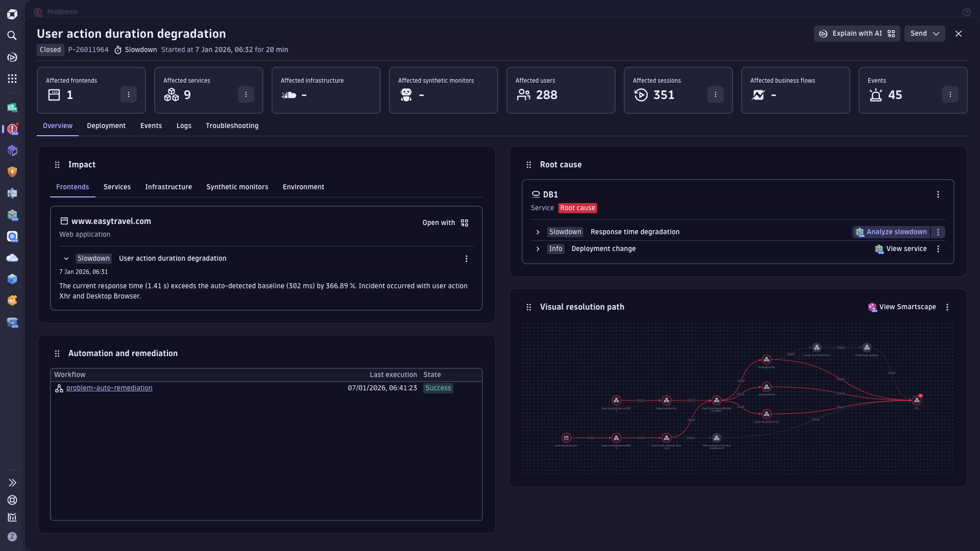Open the apps grid launcher icon
The height and width of the screenshot is (551, 980).
pos(12,79)
